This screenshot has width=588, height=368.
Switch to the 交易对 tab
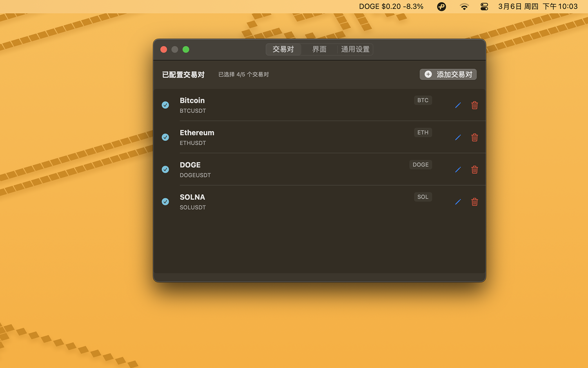point(283,49)
